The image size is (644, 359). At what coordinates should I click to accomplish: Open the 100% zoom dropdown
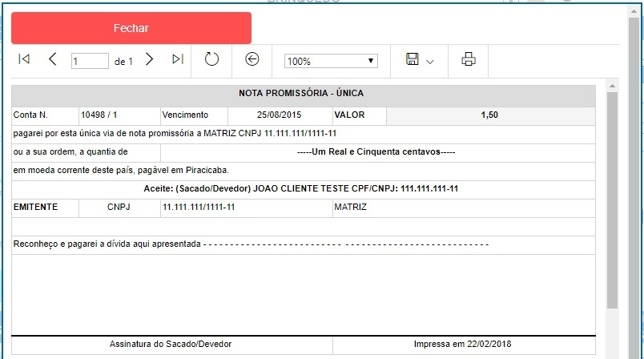(331, 61)
